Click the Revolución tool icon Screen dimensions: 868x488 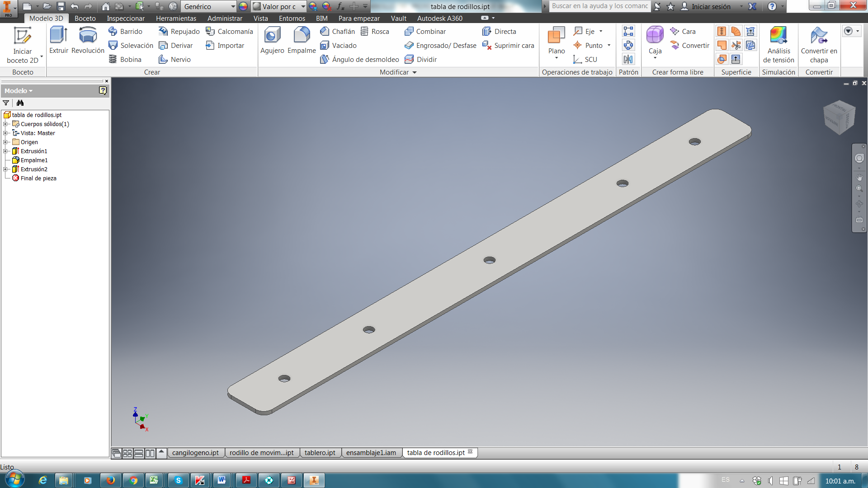point(88,36)
